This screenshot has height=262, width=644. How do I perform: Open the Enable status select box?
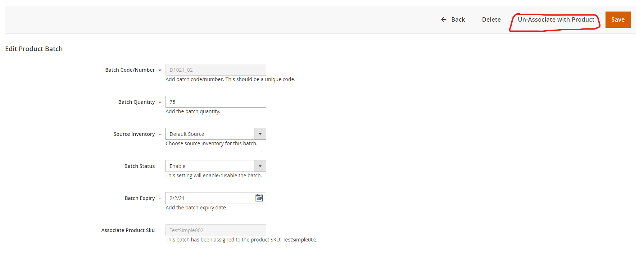(x=210, y=166)
